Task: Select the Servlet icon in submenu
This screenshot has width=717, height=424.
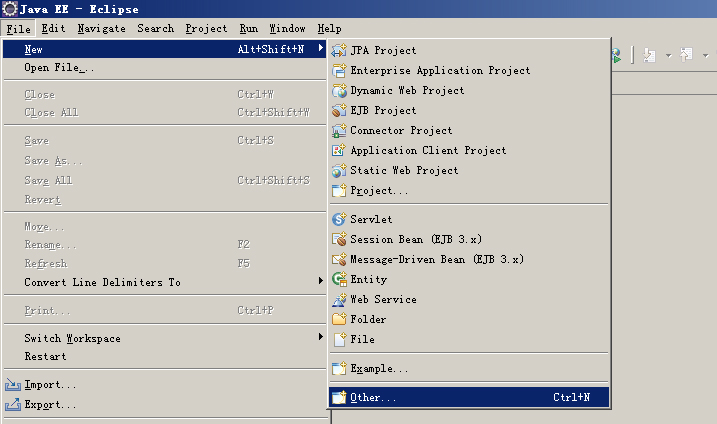Action: click(x=339, y=219)
